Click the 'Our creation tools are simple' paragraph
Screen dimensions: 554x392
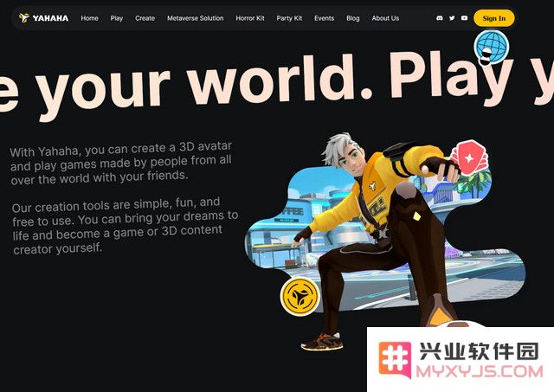click(125, 226)
